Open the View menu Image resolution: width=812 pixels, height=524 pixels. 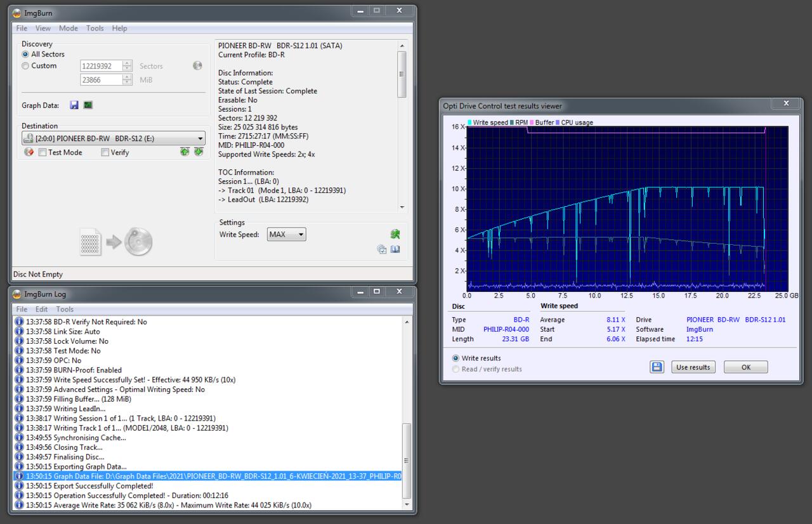pyautogui.click(x=43, y=28)
